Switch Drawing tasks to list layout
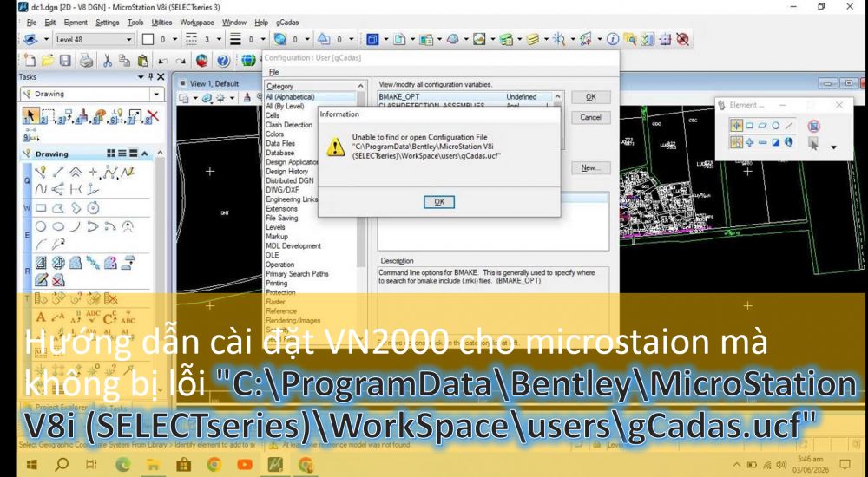Screen dimensions: 868x477 coord(122,154)
